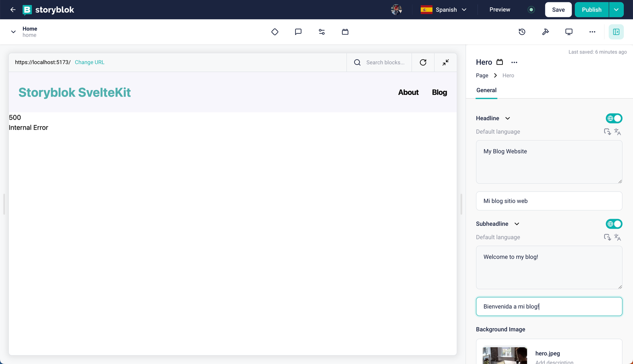Screen dimensions: 633x364
Task: Expand the Home story chevron
Action: click(13, 32)
